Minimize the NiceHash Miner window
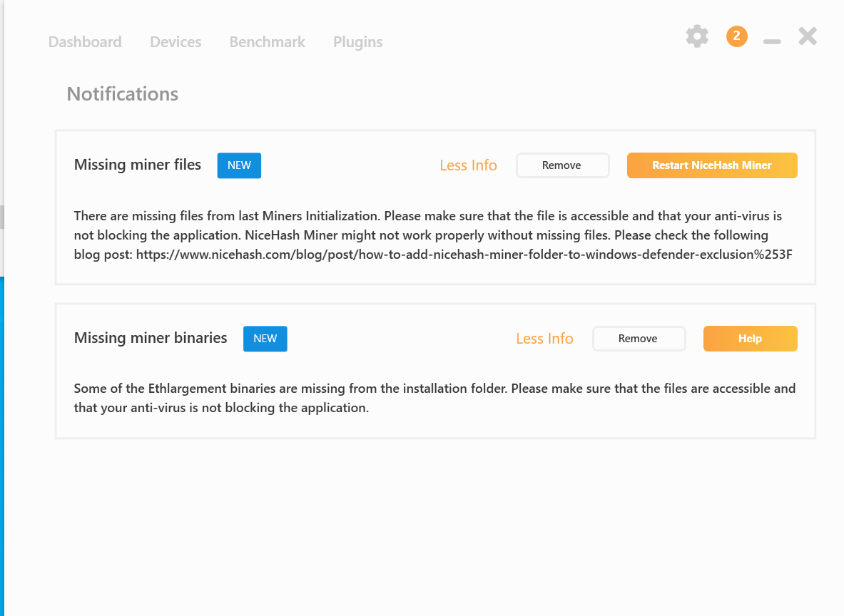This screenshot has width=844, height=616. click(x=772, y=41)
